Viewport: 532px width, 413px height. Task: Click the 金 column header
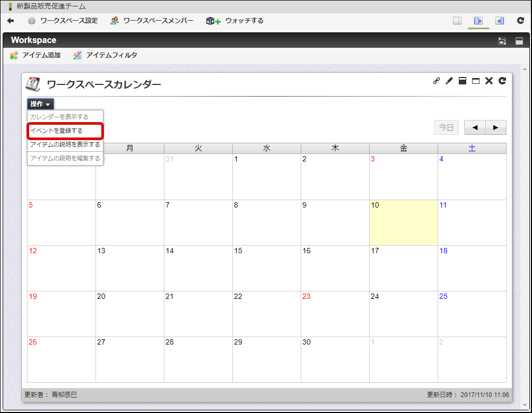click(404, 148)
